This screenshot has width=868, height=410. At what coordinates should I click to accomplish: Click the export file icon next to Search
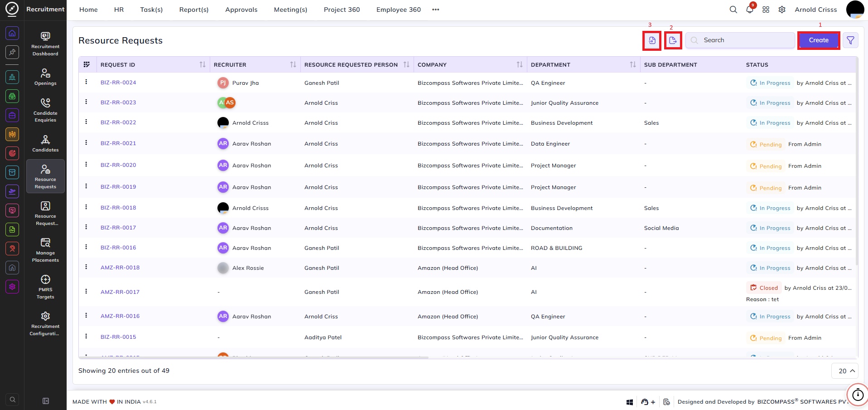click(673, 40)
